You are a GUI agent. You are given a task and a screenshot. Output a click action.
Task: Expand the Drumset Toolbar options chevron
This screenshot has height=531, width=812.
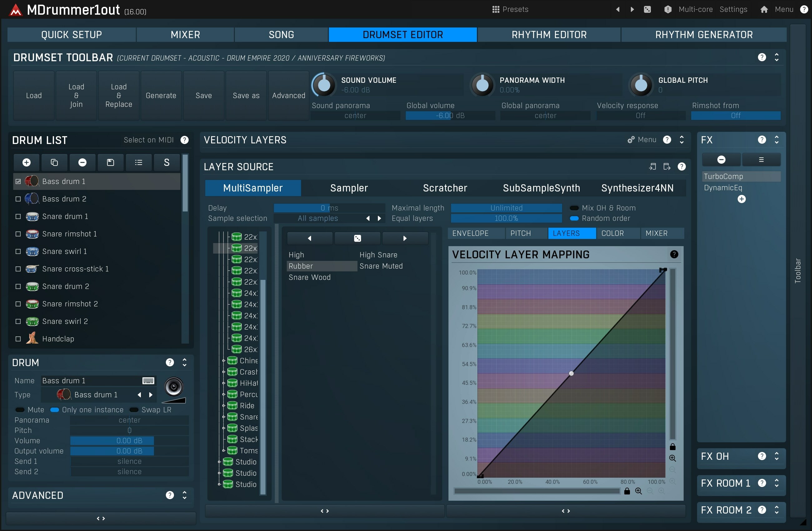(x=776, y=57)
